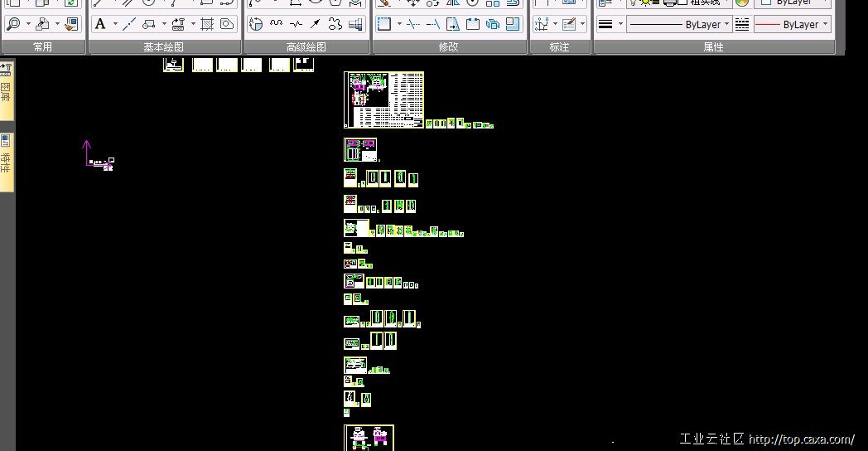The height and width of the screenshot is (451, 868).
Task: Click the color wheel icon
Action: click(x=742, y=2)
